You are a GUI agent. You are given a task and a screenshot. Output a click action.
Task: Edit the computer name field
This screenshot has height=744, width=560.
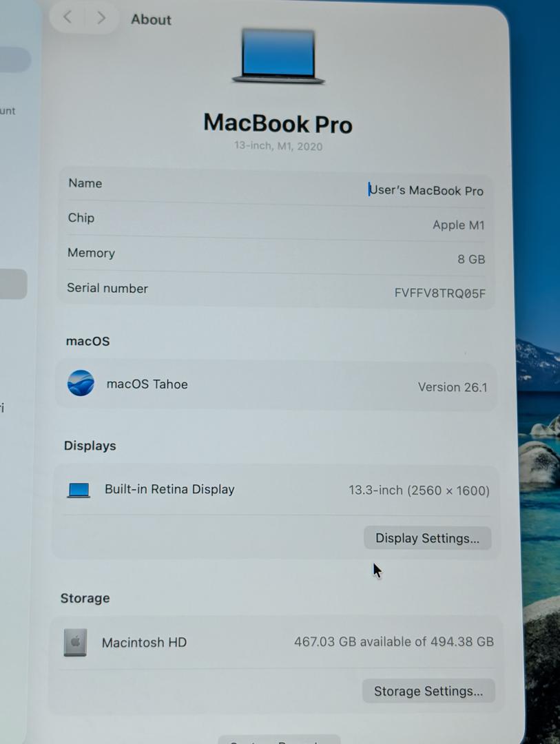[426, 191]
